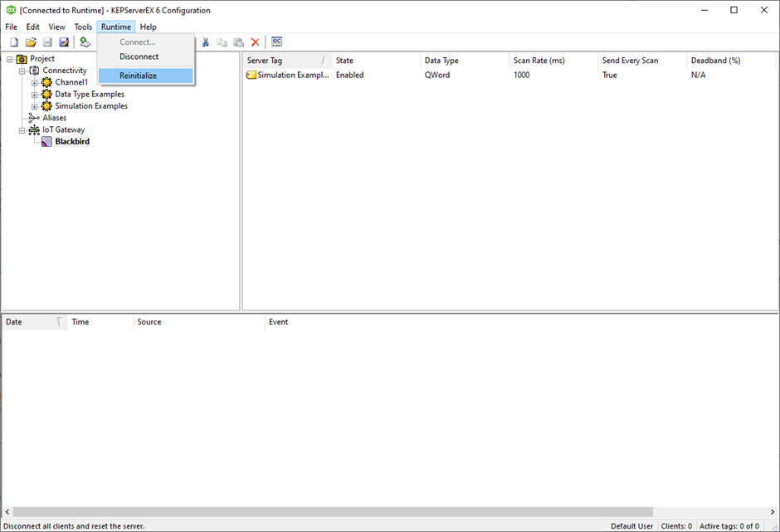Click the scrollbar left arrow in event log
This screenshot has width=780, height=532.
pos(7,511)
